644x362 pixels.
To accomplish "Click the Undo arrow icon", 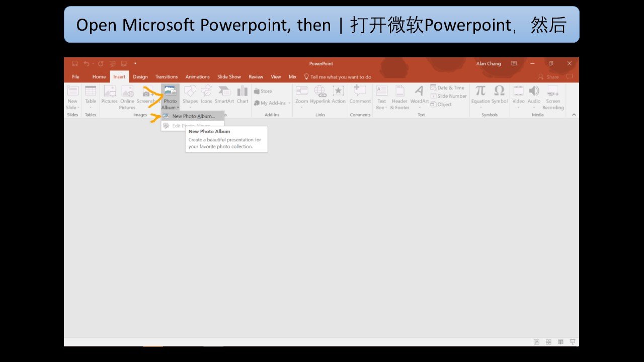I will pyautogui.click(x=86, y=64).
